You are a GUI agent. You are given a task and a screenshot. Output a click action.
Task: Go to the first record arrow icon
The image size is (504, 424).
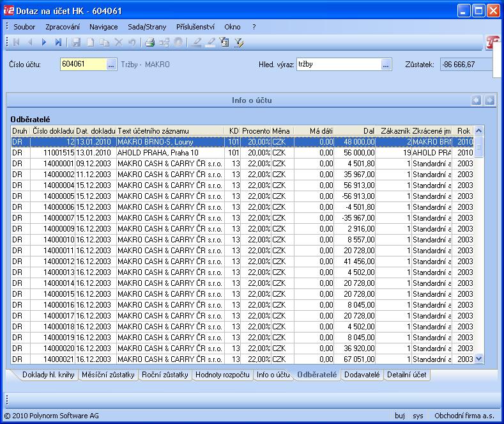pyautogui.click(x=16, y=42)
